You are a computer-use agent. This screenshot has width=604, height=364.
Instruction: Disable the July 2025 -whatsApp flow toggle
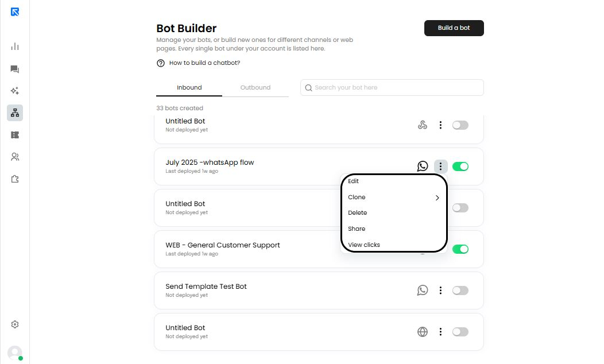pyautogui.click(x=460, y=166)
